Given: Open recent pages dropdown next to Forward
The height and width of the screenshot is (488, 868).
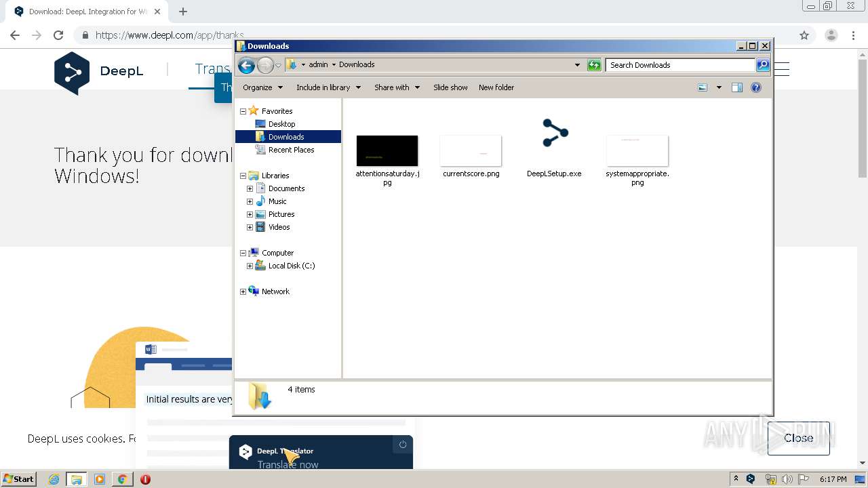Looking at the screenshot, I should (x=278, y=65).
